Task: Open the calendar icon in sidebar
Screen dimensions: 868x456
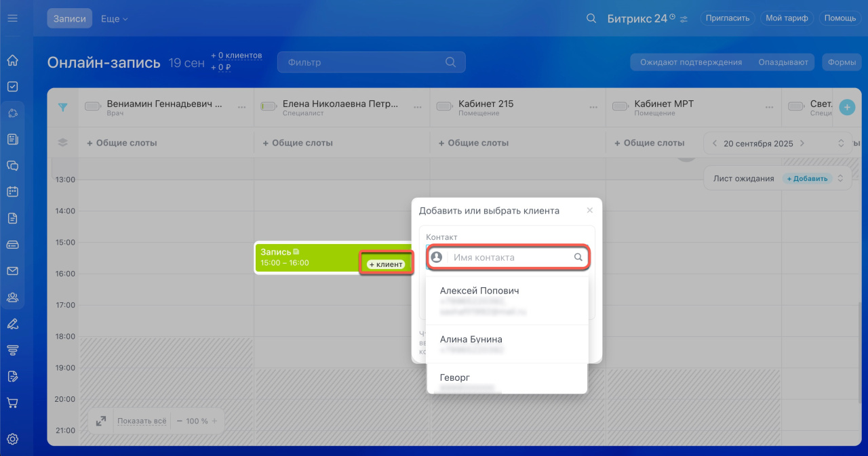Action: click(x=12, y=192)
